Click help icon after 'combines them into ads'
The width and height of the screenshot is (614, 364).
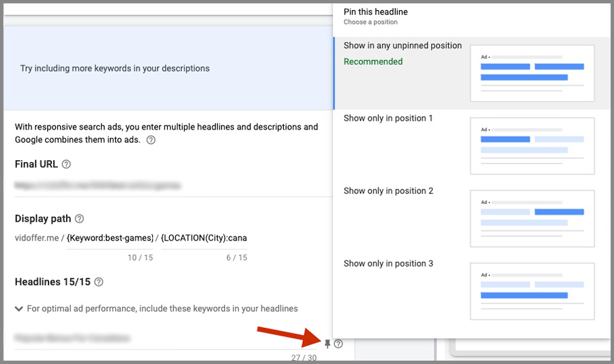point(151,140)
